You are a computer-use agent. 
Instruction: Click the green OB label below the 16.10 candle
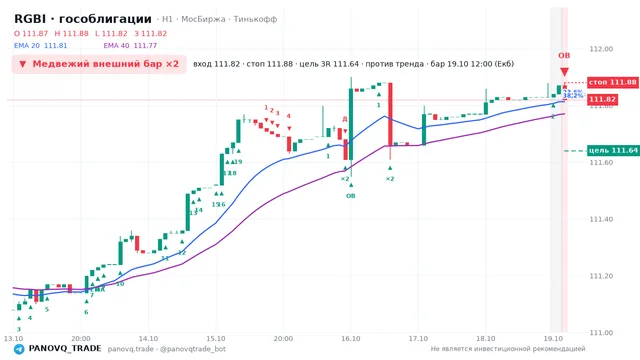tap(351, 196)
